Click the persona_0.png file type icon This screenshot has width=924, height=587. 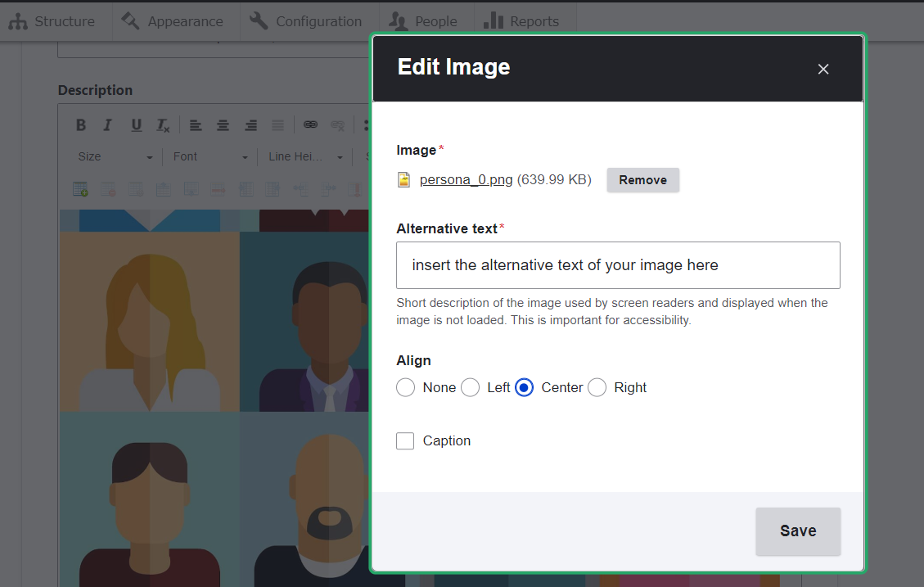403,180
